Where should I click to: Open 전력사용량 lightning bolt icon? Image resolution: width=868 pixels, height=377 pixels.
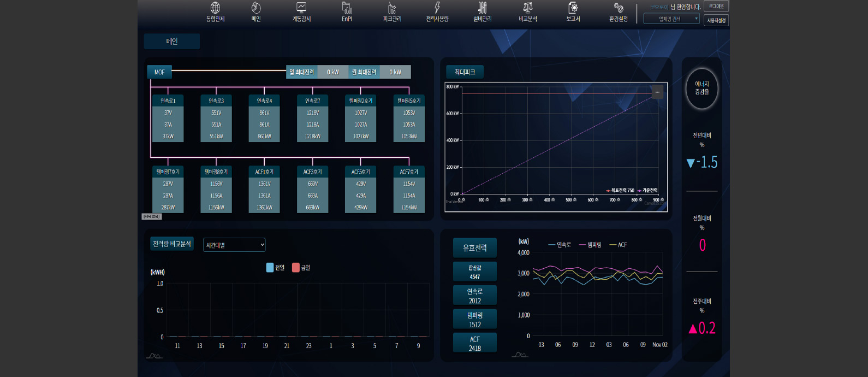point(437,8)
